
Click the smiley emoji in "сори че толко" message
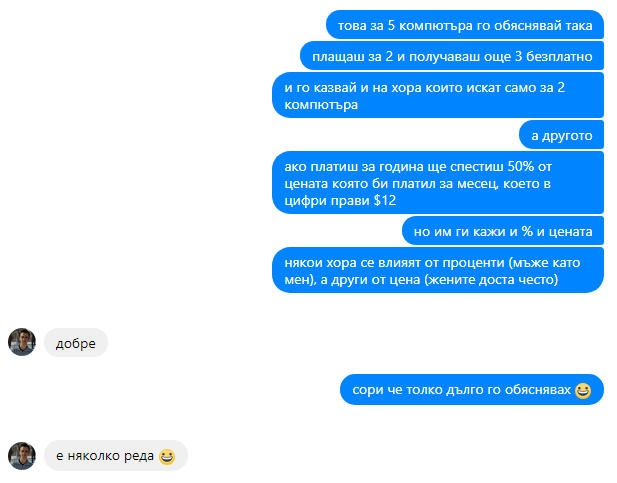coord(583,390)
